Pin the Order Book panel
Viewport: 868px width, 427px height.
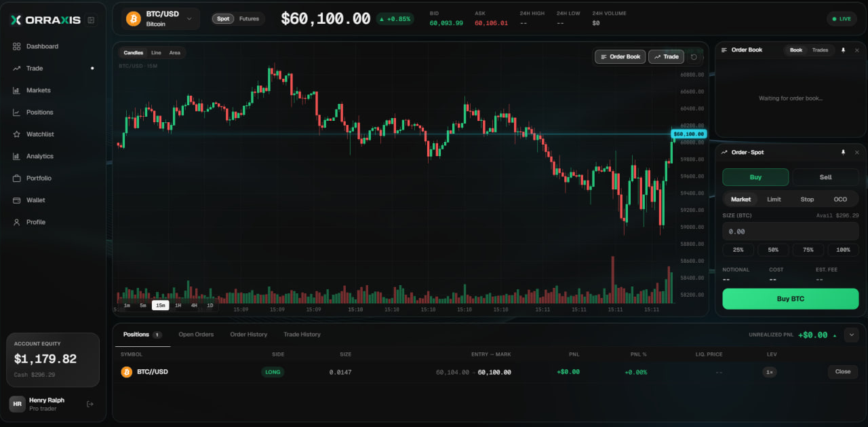pos(843,50)
